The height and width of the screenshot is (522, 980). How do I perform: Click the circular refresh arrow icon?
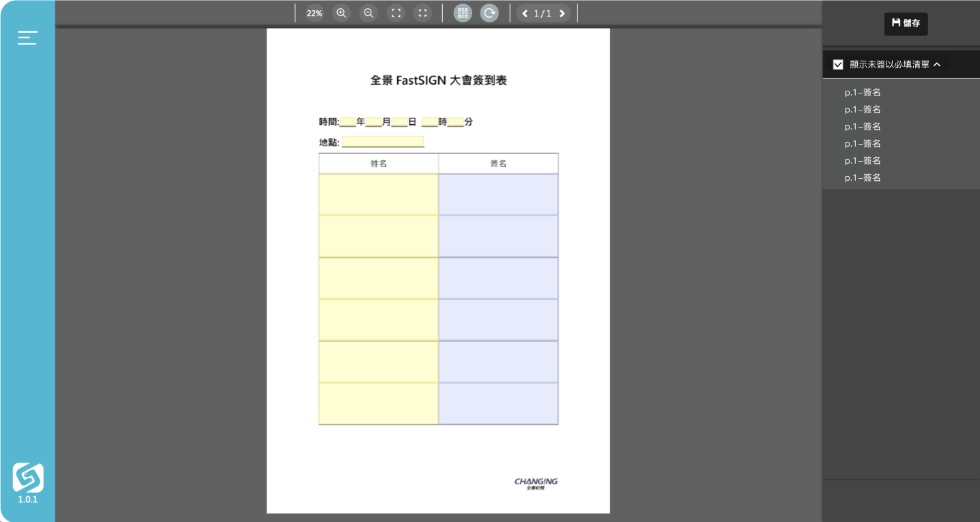coord(489,13)
